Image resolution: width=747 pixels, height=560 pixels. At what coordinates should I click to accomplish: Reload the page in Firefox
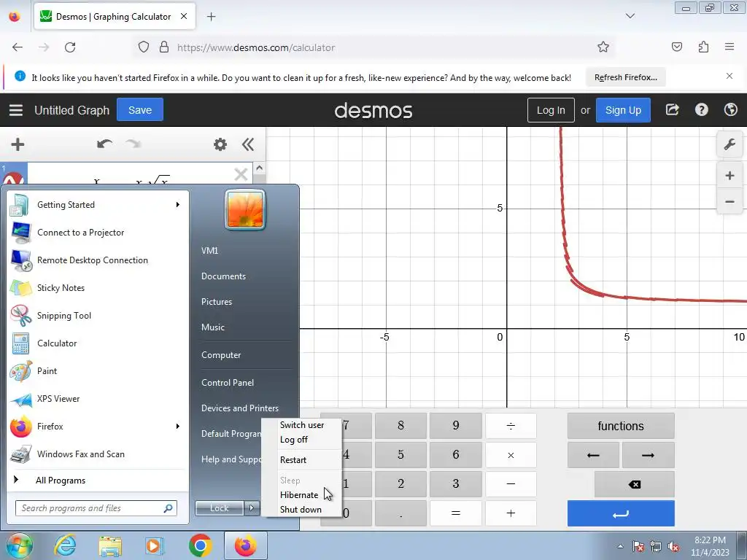coord(70,47)
